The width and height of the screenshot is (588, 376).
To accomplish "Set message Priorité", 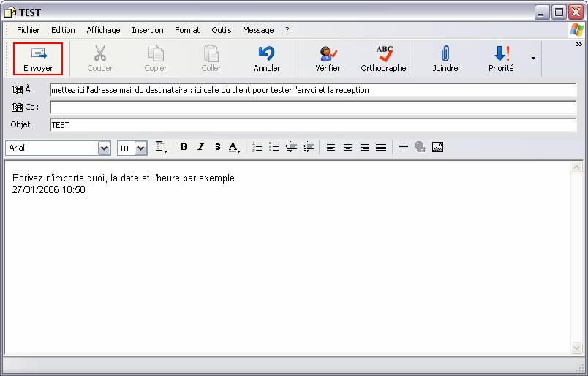I will coord(501,59).
